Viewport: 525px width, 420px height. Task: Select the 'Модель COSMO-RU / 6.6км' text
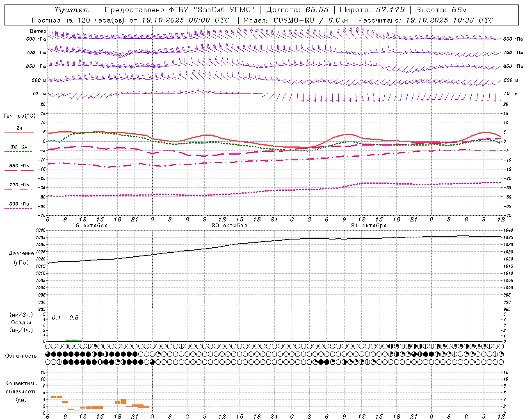(295, 20)
